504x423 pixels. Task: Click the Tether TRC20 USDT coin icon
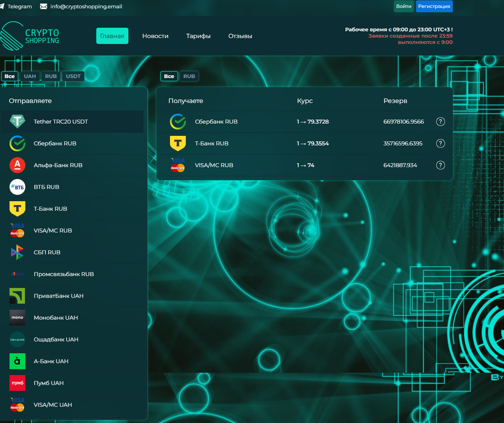tap(17, 122)
